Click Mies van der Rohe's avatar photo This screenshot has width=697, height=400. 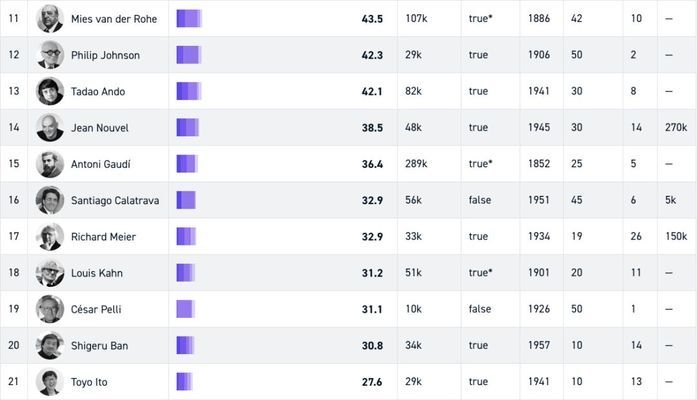[50, 19]
